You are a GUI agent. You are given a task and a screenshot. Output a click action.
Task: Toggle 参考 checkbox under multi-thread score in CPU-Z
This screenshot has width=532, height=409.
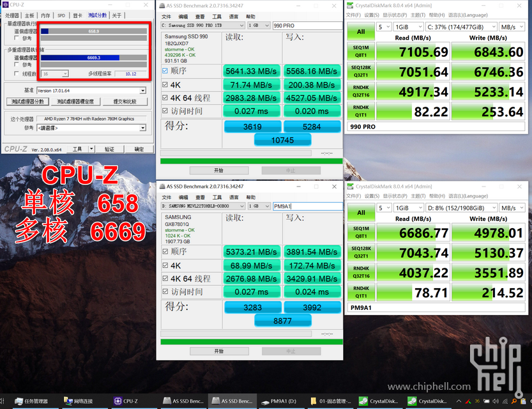pyautogui.click(x=17, y=65)
